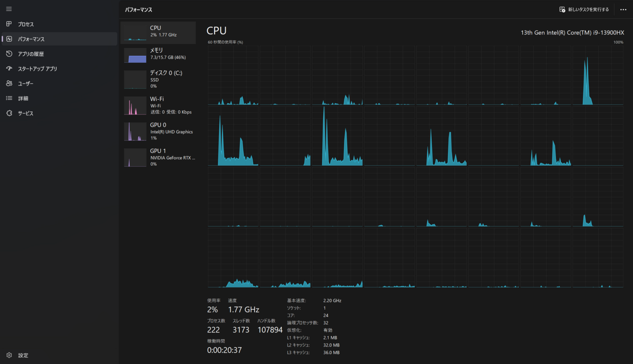Click the 60 秒間の使用率 (%) label
Screen dimensions: 633x364
225,42
